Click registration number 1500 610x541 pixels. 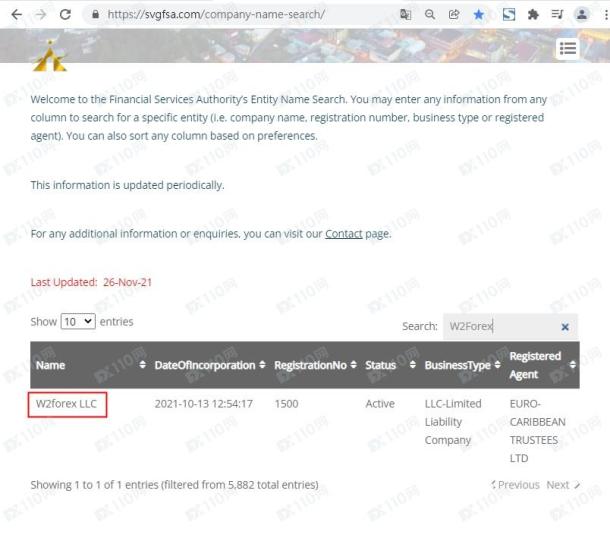pyautogui.click(x=286, y=404)
